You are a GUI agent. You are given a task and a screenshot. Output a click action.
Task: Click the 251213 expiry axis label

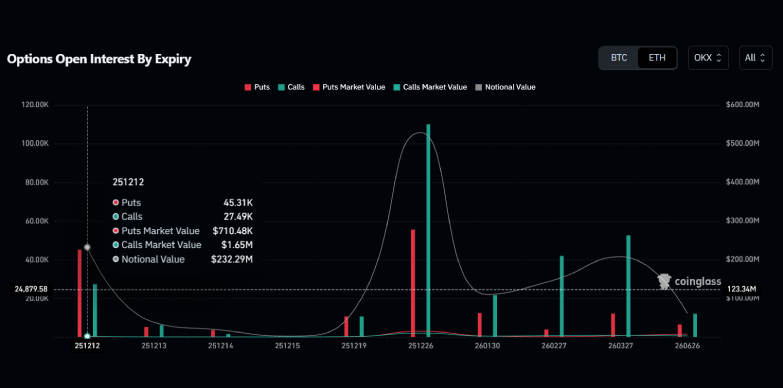[154, 346]
